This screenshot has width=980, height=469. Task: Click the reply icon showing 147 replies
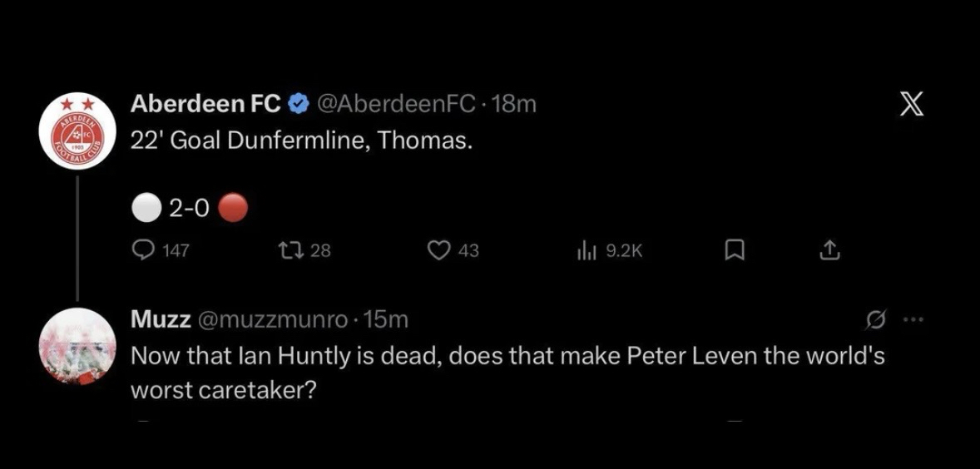click(x=145, y=250)
